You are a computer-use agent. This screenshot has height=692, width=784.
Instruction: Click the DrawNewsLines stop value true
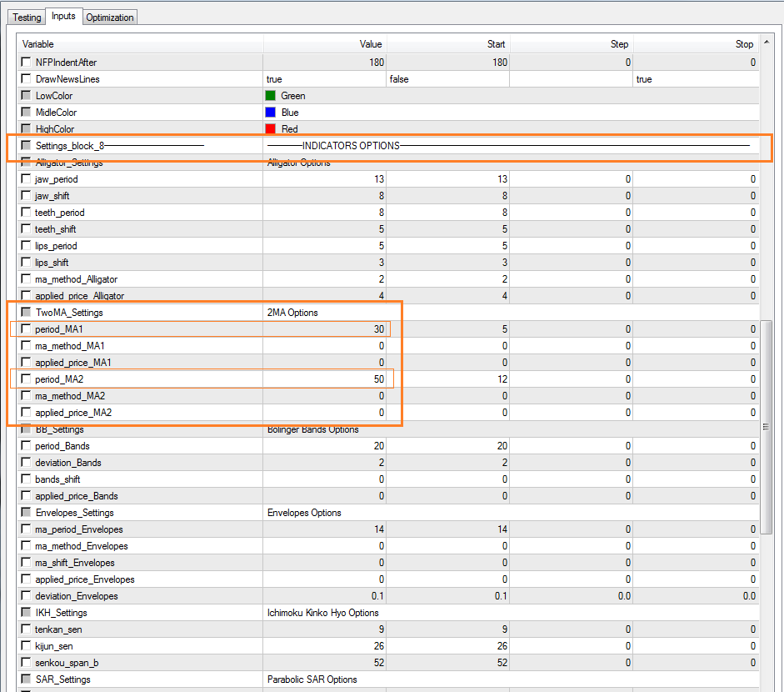tap(644, 79)
